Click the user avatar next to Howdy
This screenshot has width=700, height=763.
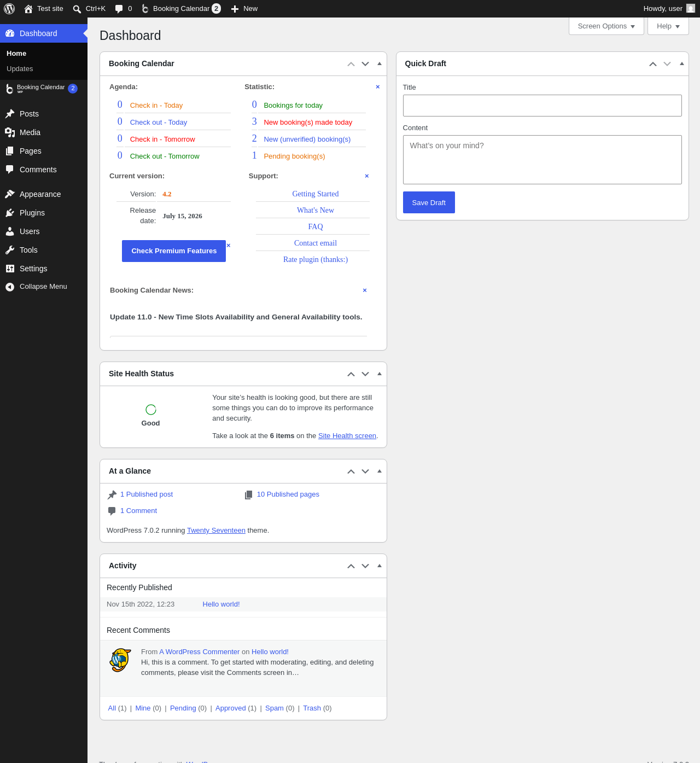[691, 8]
